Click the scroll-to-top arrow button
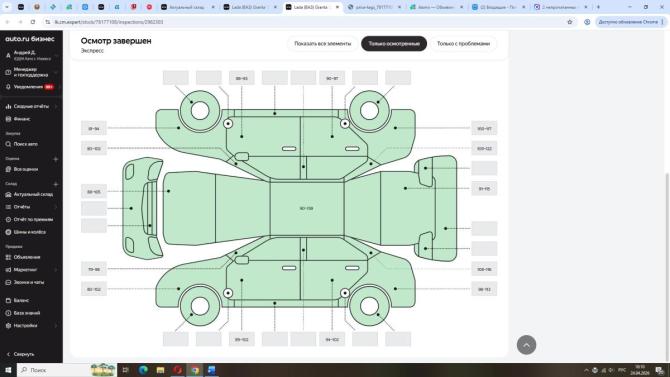 tap(526, 345)
